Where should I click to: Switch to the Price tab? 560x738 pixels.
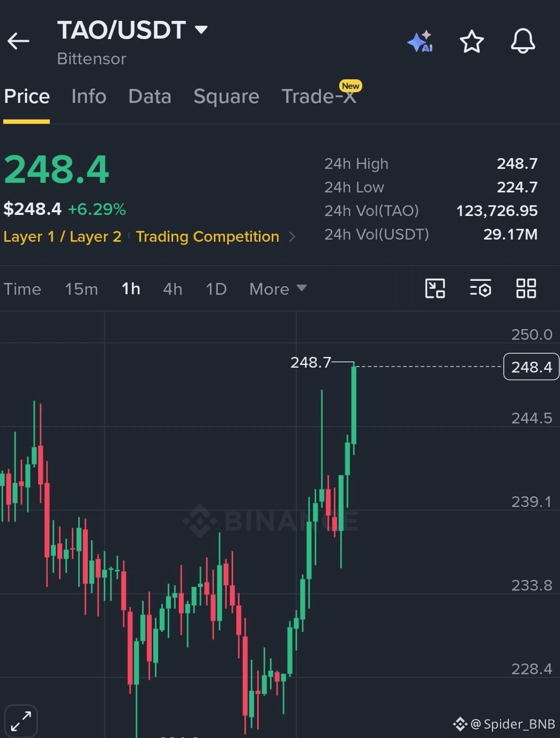tap(27, 96)
